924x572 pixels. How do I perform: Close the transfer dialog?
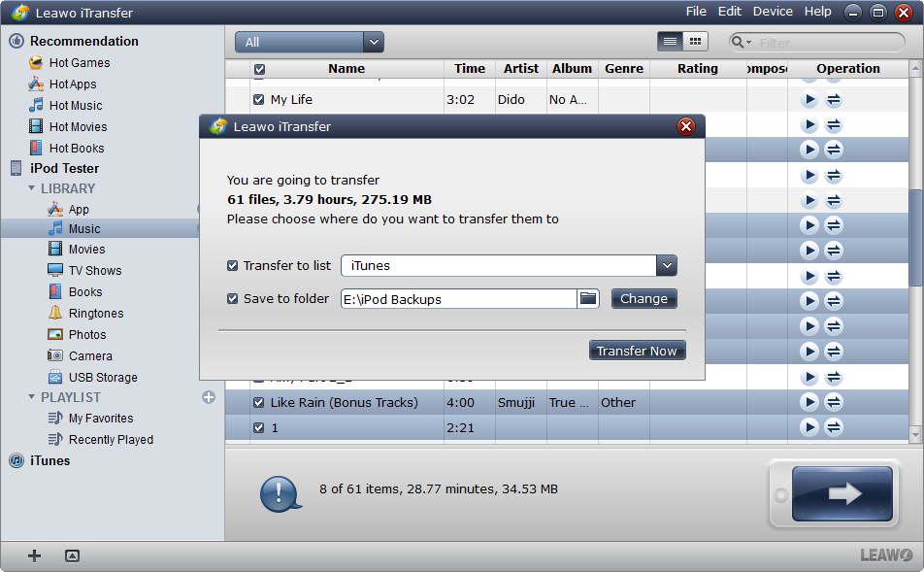click(x=686, y=126)
